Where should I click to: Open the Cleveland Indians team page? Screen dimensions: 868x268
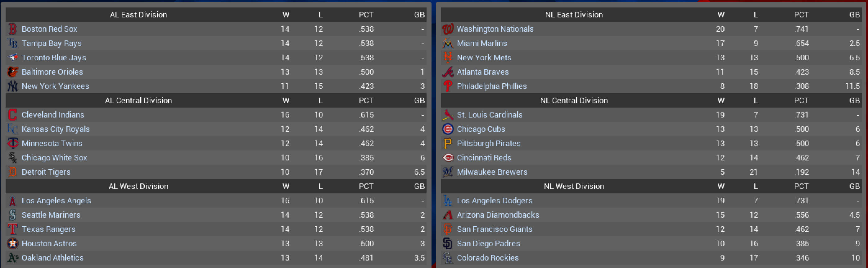(53, 115)
